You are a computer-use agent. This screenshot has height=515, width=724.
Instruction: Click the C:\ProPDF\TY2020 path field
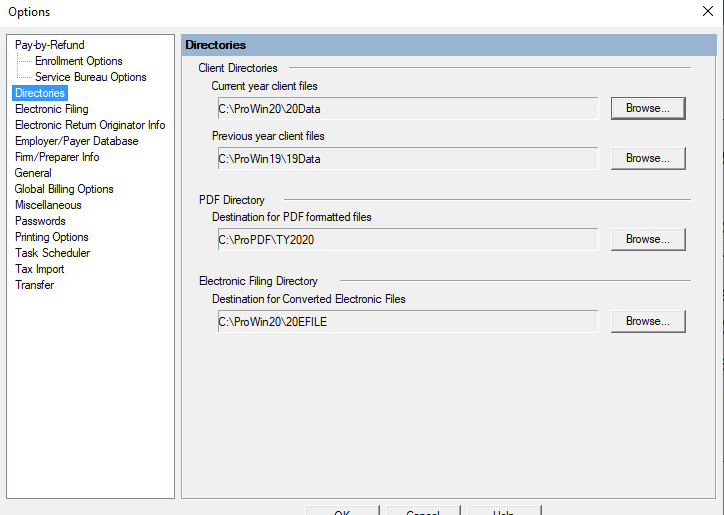[x=407, y=239]
